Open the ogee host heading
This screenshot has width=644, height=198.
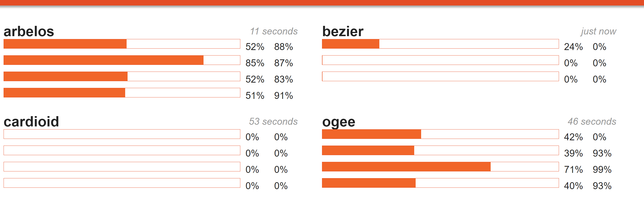point(339,122)
